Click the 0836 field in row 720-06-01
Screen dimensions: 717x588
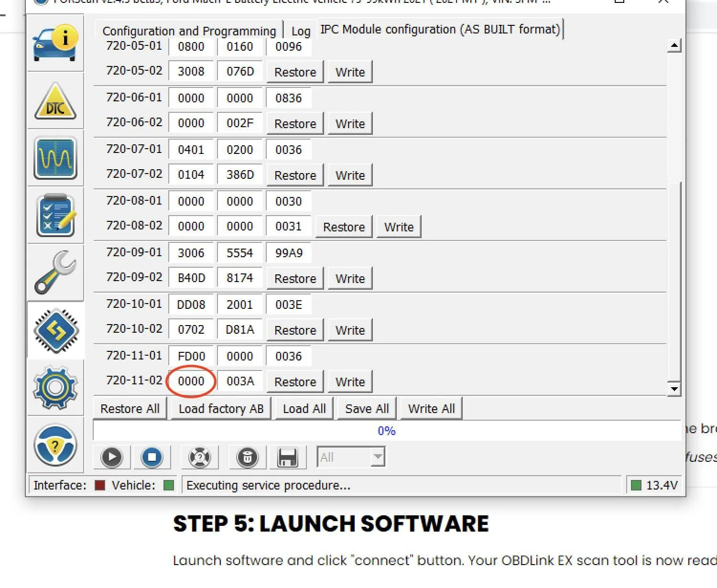point(289,98)
